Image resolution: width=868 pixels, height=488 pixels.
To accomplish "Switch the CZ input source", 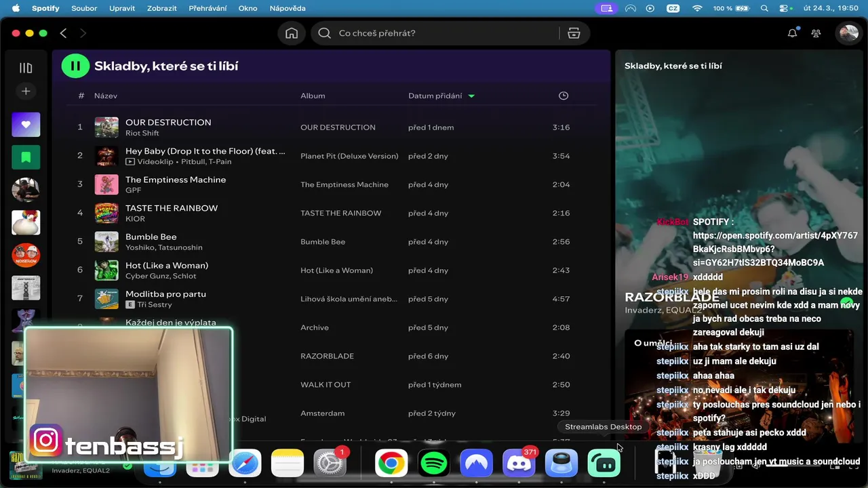I will (673, 8).
